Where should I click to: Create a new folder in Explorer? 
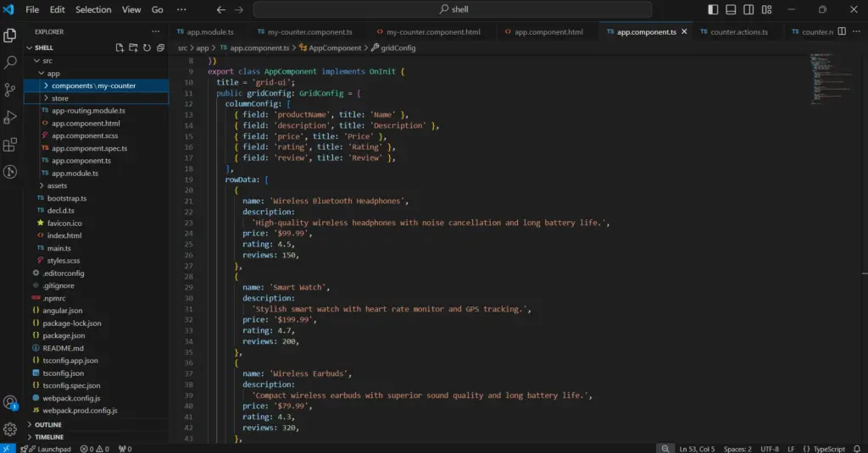[x=133, y=47]
